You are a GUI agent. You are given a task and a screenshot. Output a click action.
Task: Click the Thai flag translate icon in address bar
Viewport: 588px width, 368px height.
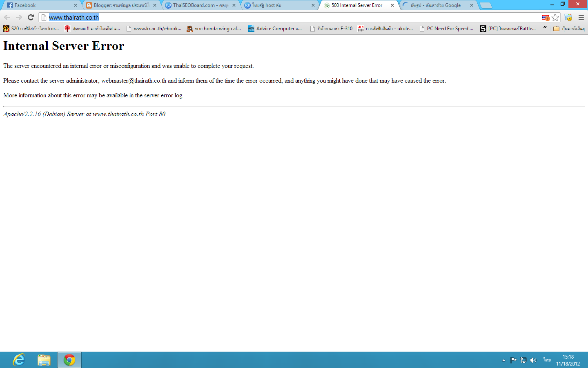pos(546,18)
